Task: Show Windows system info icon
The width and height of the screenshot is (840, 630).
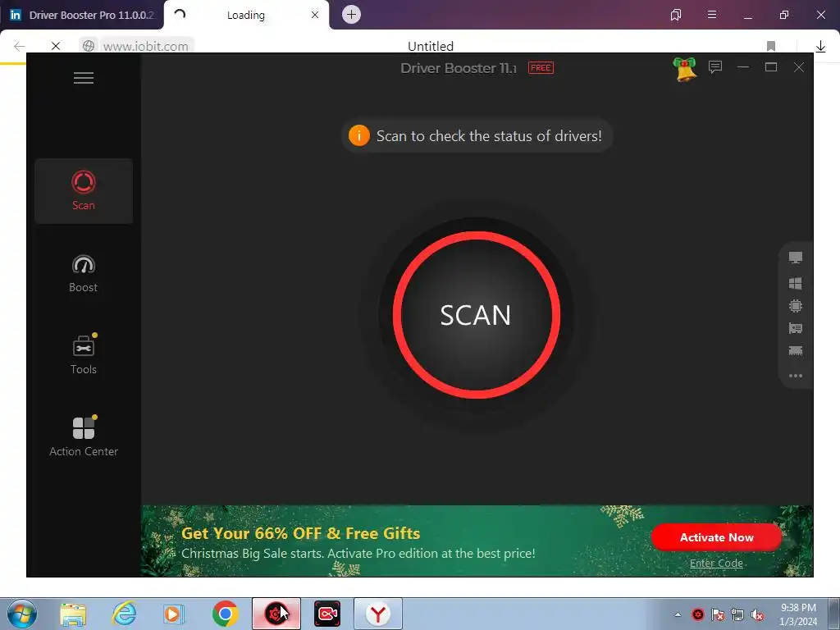Action: point(796,283)
